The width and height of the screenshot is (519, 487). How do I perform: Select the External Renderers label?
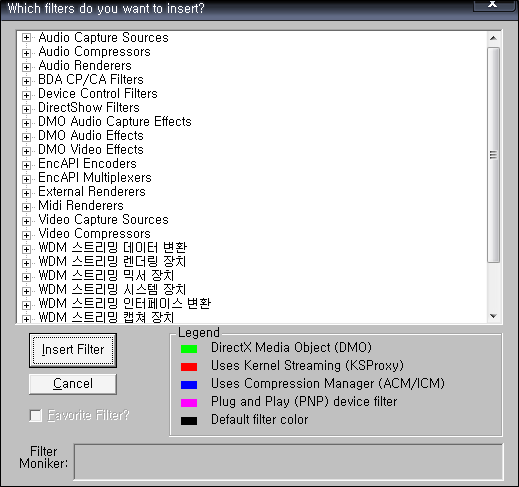click(x=92, y=191)
